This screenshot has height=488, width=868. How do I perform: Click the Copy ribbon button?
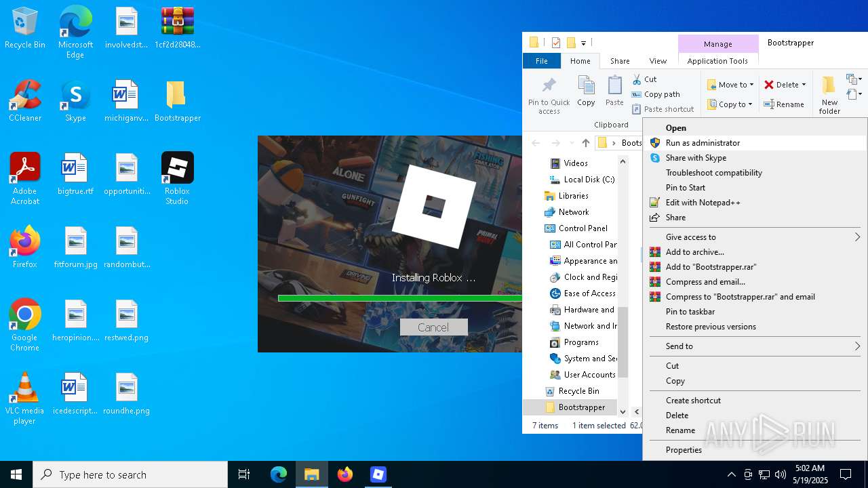[586, 91]
